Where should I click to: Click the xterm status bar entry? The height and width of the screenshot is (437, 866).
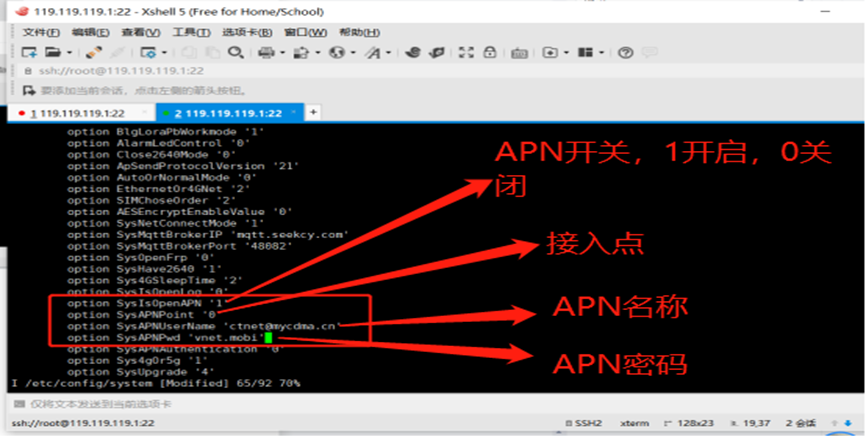point(635,423)
